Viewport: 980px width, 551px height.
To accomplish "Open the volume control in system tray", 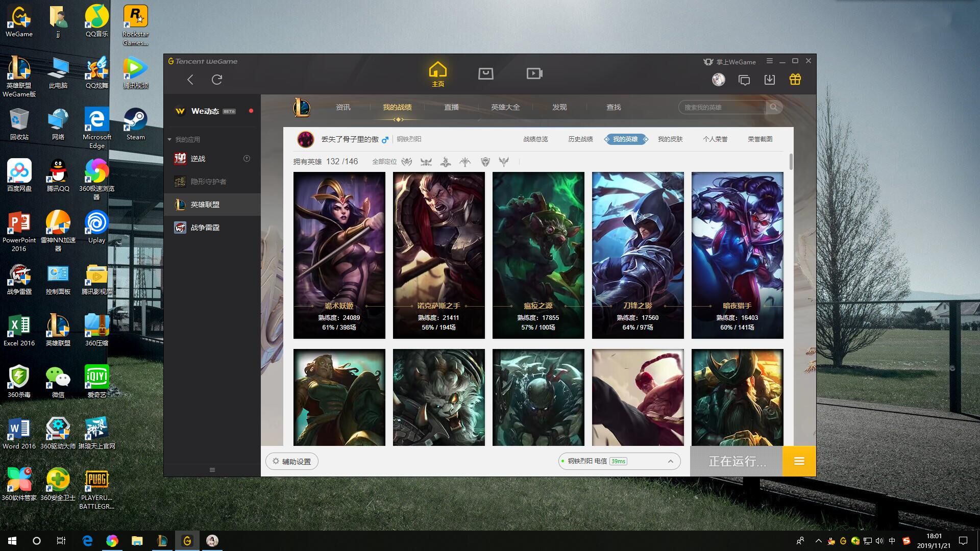I will click(879, 541).
